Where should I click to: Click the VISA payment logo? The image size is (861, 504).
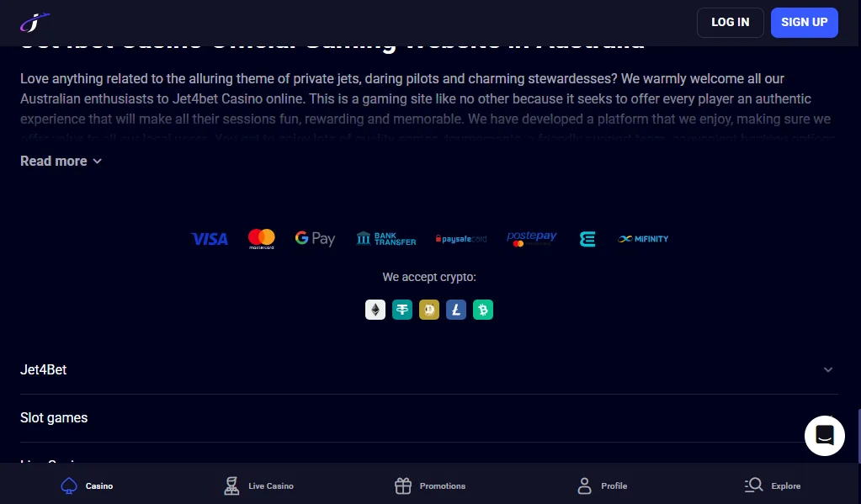(x=210, y=239)
